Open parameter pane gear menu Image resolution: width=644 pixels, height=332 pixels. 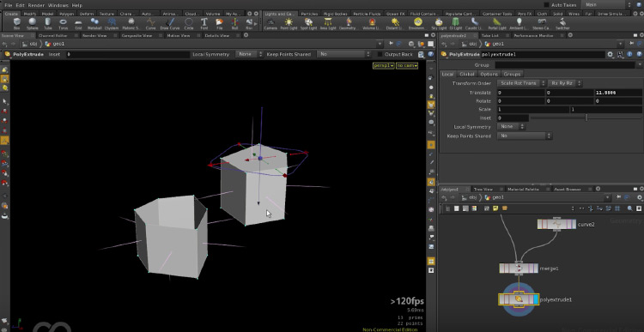tap(611, 54)
